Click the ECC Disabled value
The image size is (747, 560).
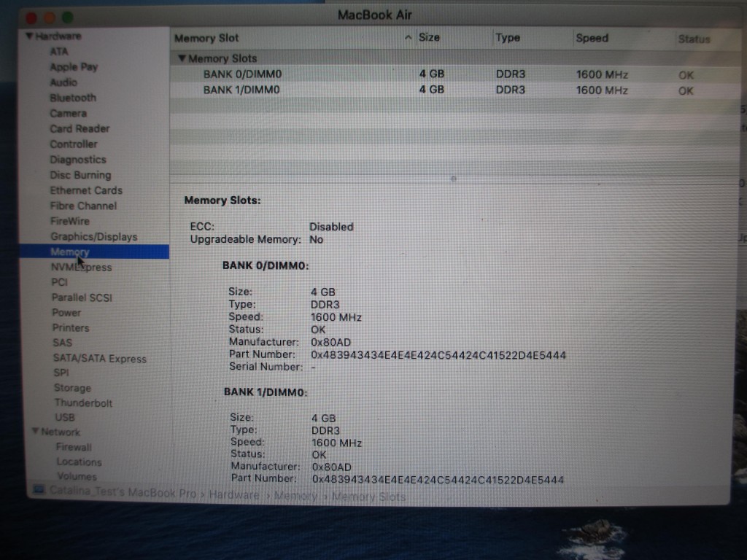coord(332,227)
